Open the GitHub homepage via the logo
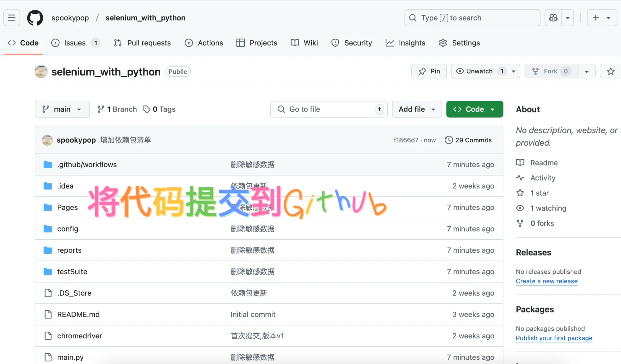This screenshot has width=621, height=364. [x=35, y=18]
